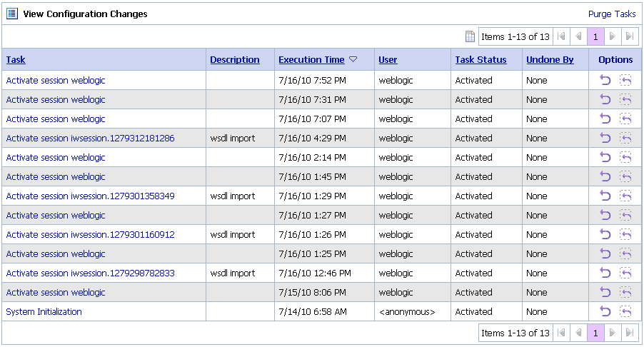Undo the 1:45 PM Activate session task
Screen dimensions: 644x347
pyautogui.click(x=605, y=176)
